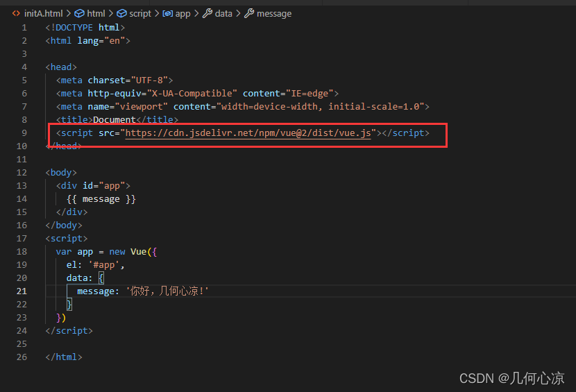Click the <script> tag on line 17
Image resolution: width=576 pixels, height=392 pixels.
click(x=67, y=239)
